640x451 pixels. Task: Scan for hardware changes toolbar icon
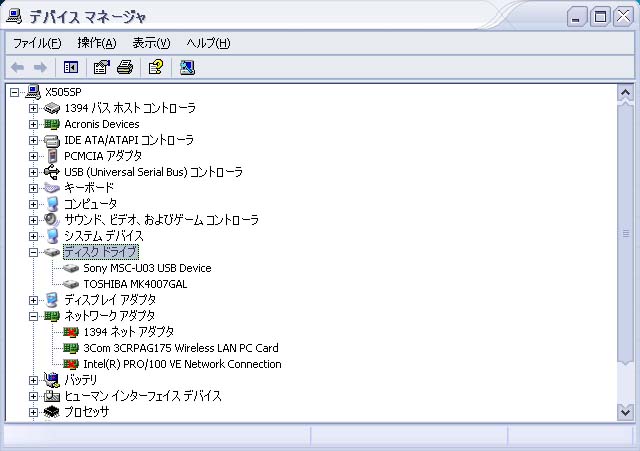pos(187,67)
